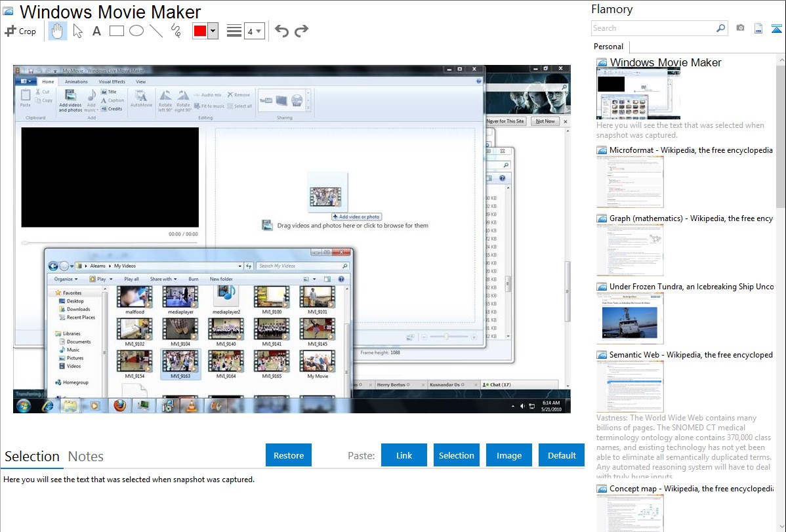Choose the arrow pointer tool

coord(77,31)
